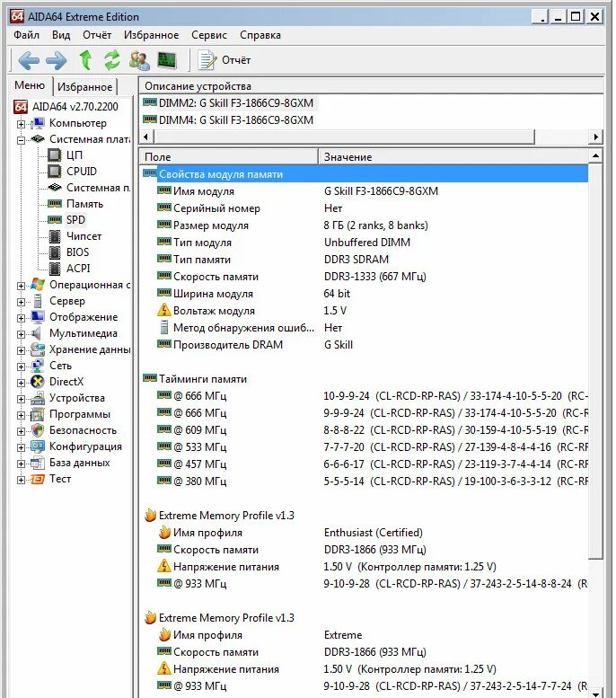
Task: Select the @ 380 МГц timing row
Action: tap(364, 482)
